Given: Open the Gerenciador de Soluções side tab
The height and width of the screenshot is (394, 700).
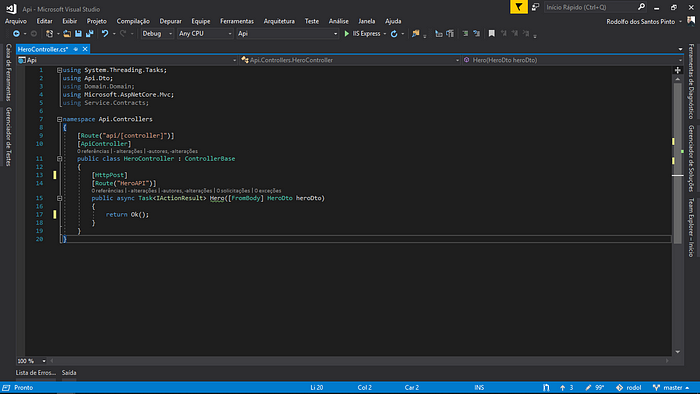Looking at the screenshot, I should pyautogui.click(x=691, y=158).
